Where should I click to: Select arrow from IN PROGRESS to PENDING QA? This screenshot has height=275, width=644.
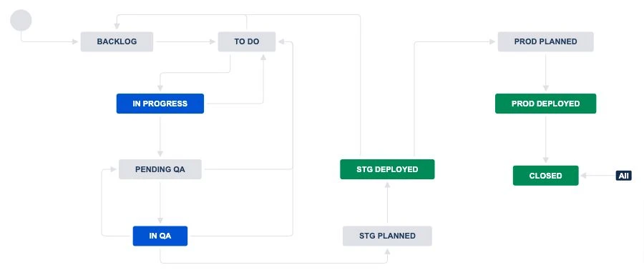click(x=160, y=136)
